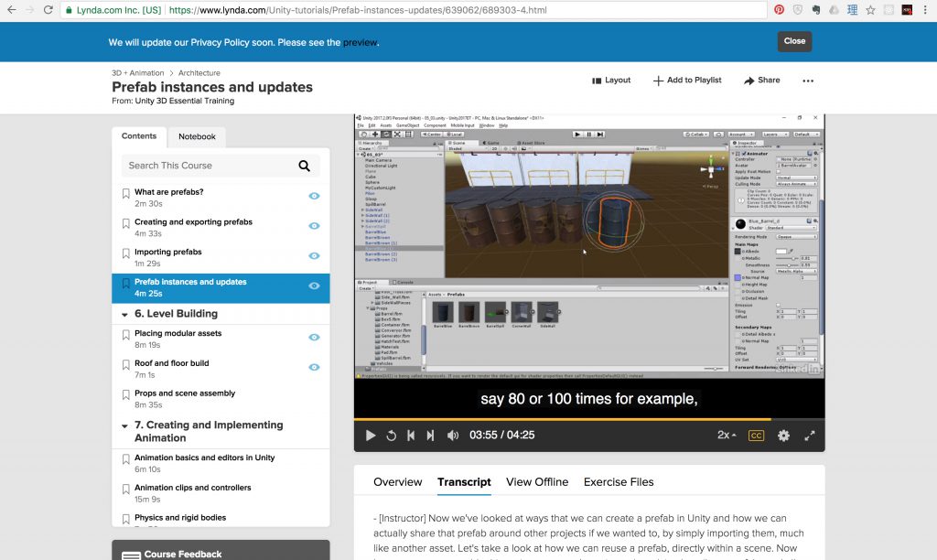The width and height of the screenshot is (937, 560).
Task: Open the more options ellipsis menu
Action: (x=808, y=81)
